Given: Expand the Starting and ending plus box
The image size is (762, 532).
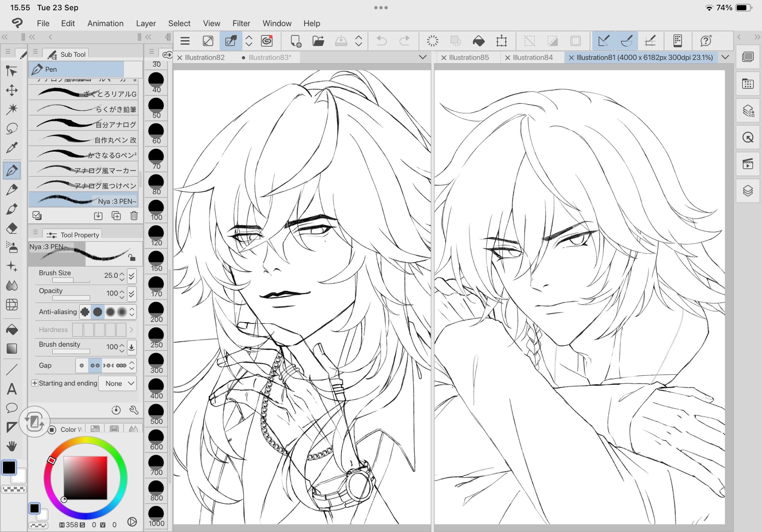Looking at the screenshot, I should click(35, 383).
